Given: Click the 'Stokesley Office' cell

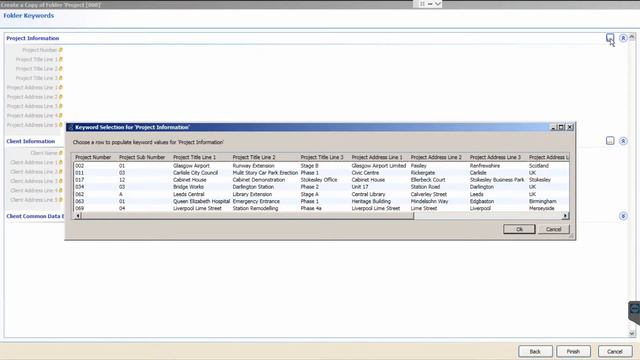Looking at the screenshot, I should pos(319,180).
